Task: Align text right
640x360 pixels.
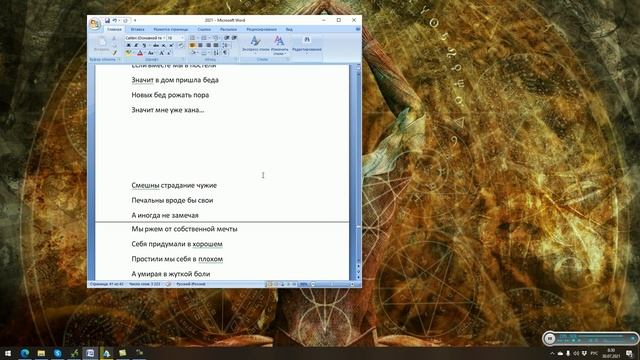Action: click(209, 45)
